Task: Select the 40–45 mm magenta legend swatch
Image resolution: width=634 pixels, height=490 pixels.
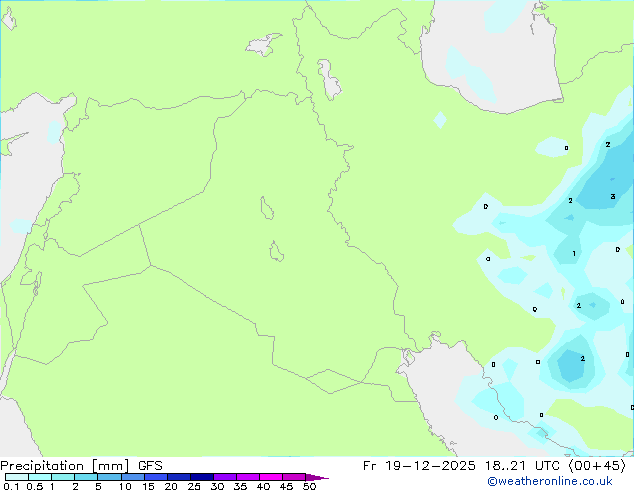Action: [271, 477]
